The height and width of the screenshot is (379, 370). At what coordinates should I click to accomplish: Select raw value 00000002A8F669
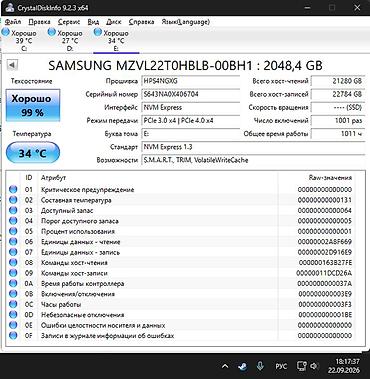tap(325, 242)
